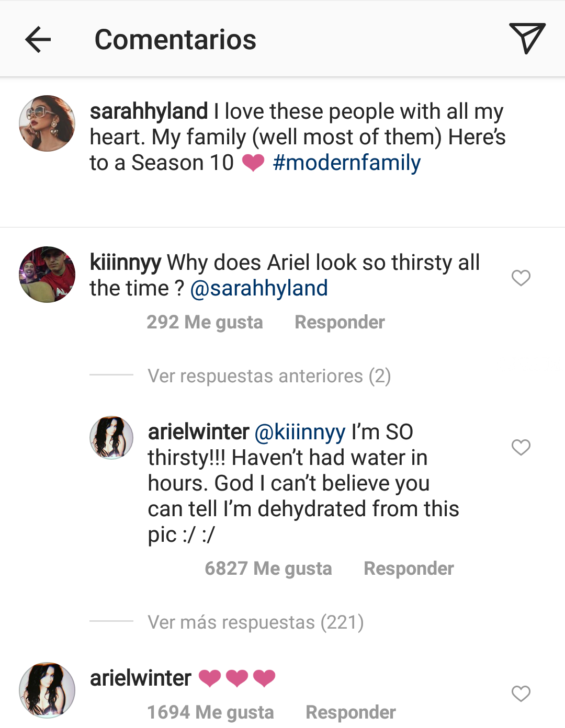The height and width of the screenshot is (728, 565).
Task: Tap Responder under arielwinter's thirsty reply
Action: [409, 568]
